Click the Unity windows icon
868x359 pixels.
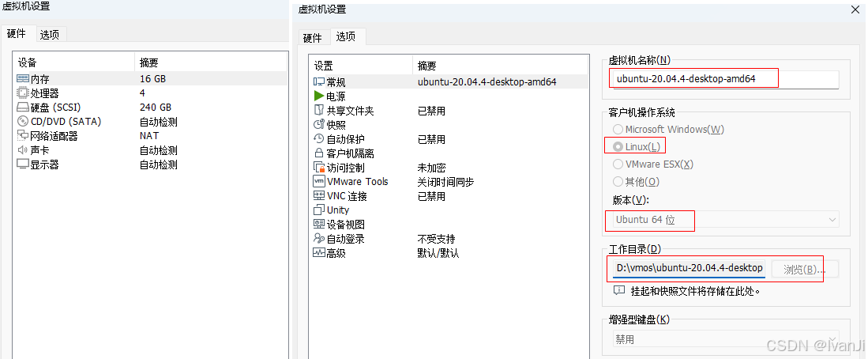tap(319, 210)
